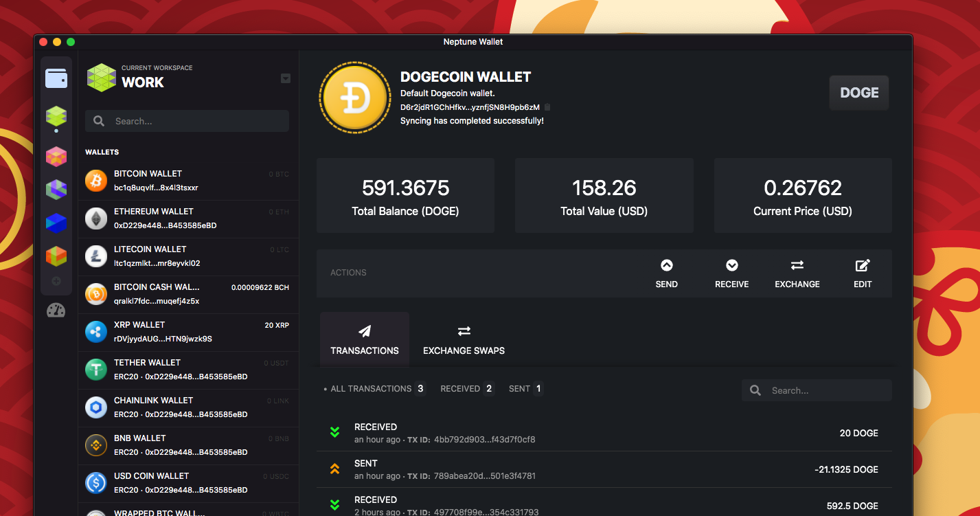Click the Total Balance 591.3675 card
Screen dimensions: 980x516
click(x=405, y=196)
